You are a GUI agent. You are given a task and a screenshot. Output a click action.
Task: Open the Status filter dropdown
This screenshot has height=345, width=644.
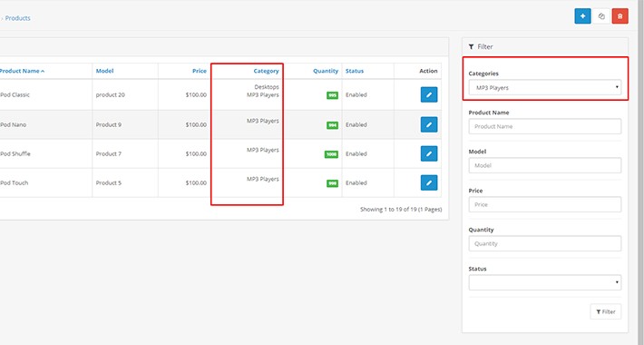544,282
